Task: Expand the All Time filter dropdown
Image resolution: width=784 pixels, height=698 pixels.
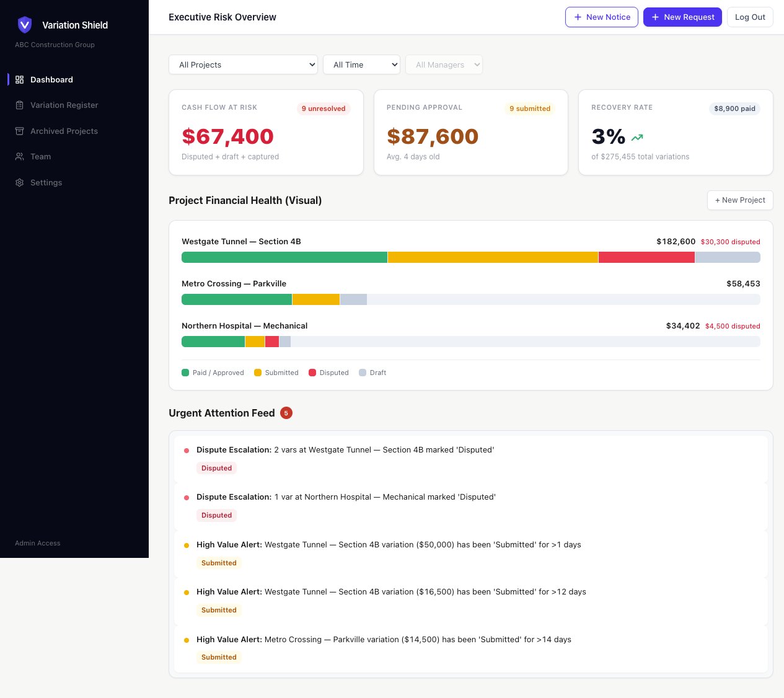Action: pyautogui.click(x=361, y=64)
